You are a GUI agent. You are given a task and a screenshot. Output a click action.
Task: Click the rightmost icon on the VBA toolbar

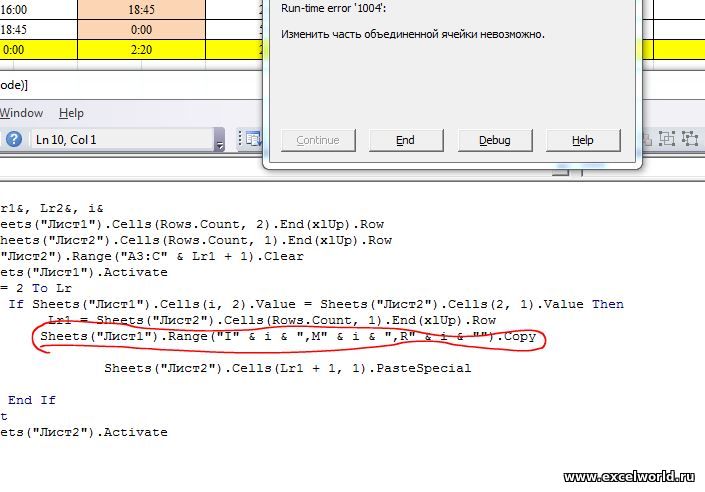pyautogui.click(x=689, y=140)
